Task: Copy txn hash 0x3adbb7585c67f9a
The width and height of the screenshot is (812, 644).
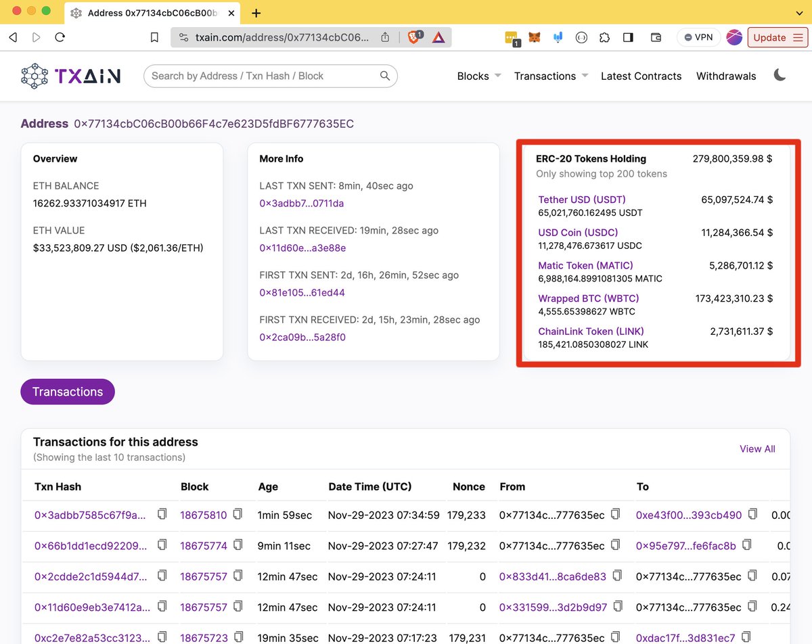Action: click(162, 515)
